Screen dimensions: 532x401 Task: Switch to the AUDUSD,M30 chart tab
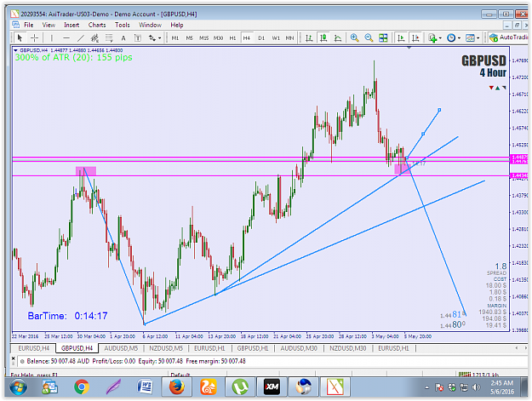coord(299,348)
